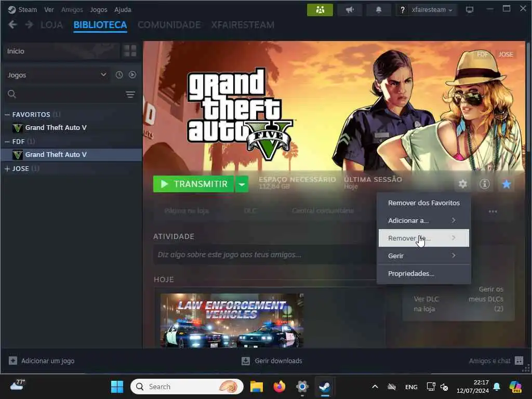Viewport: 532px width, 399px height.
Task: Expand the Gerir submenu
Action: click(424, 256)
